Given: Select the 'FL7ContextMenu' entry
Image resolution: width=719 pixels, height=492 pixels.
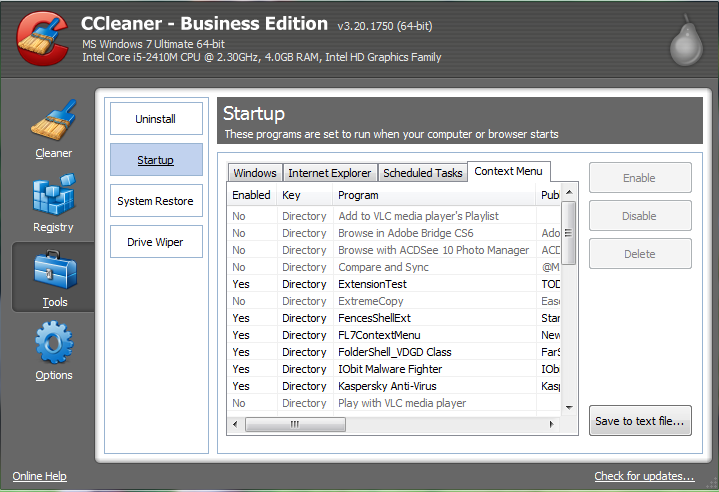Looking at the screenshot, I should (394, 335).
